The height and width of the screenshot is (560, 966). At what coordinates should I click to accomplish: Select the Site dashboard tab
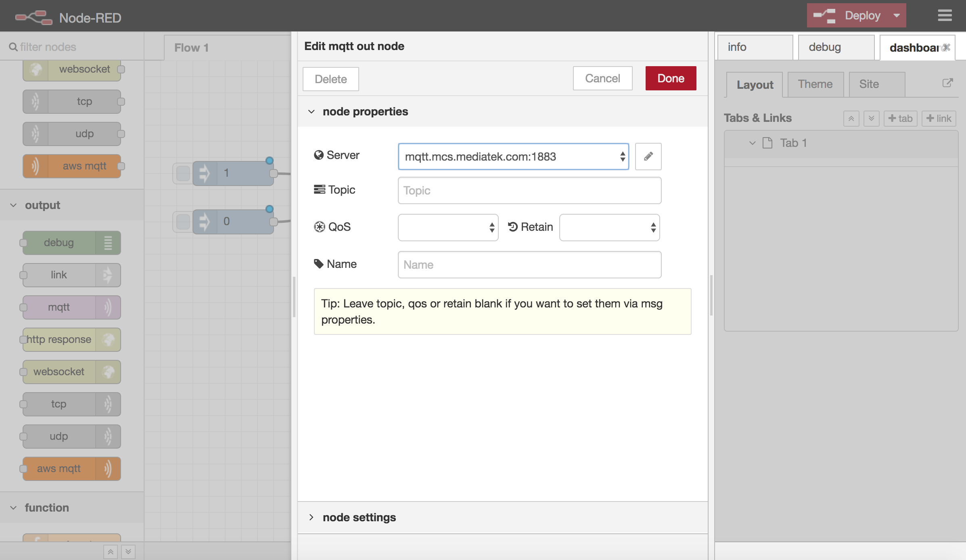[876, 84]
